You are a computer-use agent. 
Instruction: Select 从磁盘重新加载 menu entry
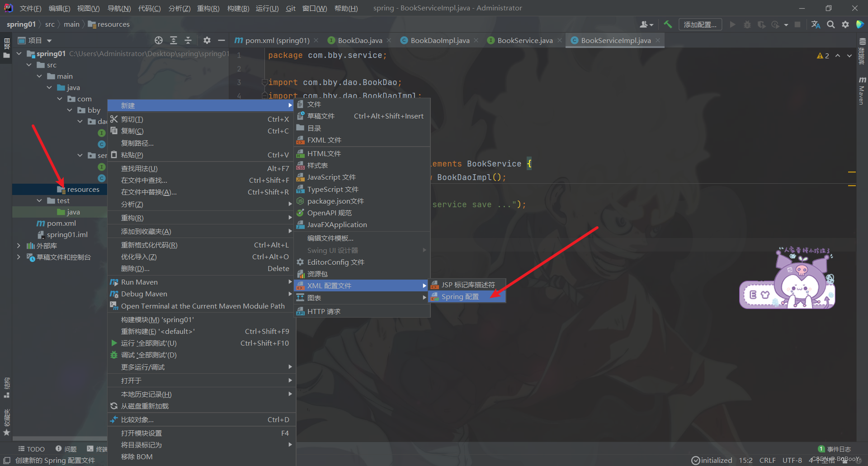(x=201, y=406)
